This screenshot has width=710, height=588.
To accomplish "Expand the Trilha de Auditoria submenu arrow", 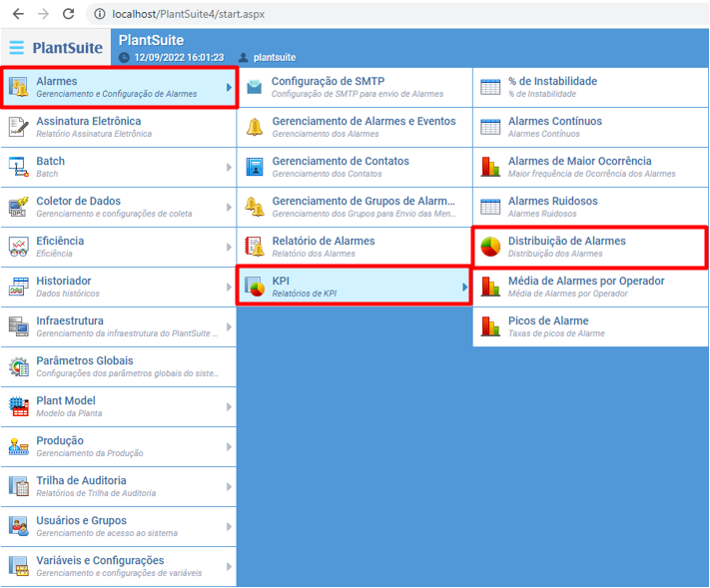I will click(229, 486).
